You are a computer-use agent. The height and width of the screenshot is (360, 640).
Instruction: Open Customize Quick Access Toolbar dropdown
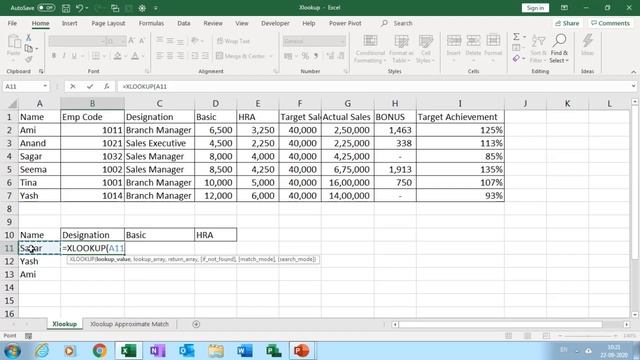pos(156,8)
